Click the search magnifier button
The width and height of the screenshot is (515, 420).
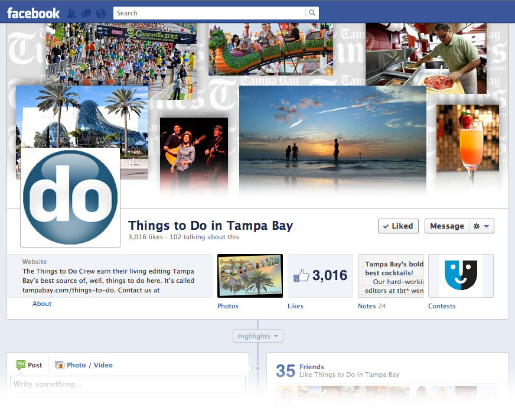(312, 13)
